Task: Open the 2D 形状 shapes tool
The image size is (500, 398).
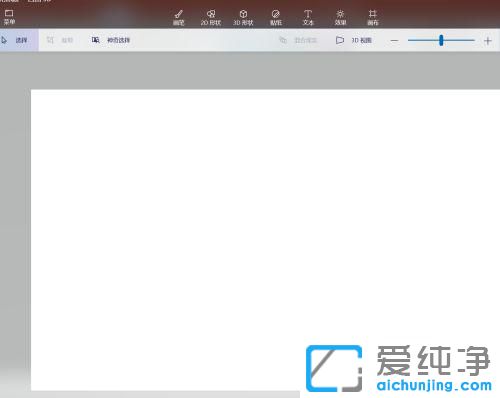Action: pos(211,18)
